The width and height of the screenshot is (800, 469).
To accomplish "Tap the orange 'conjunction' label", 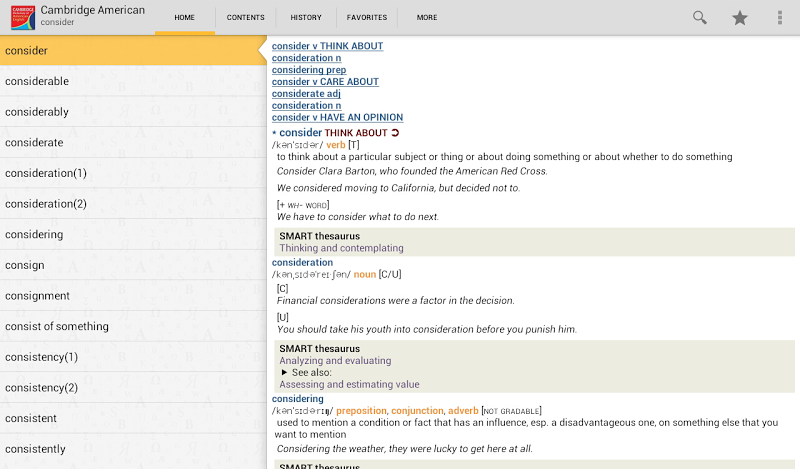I will tap(417, 411).
